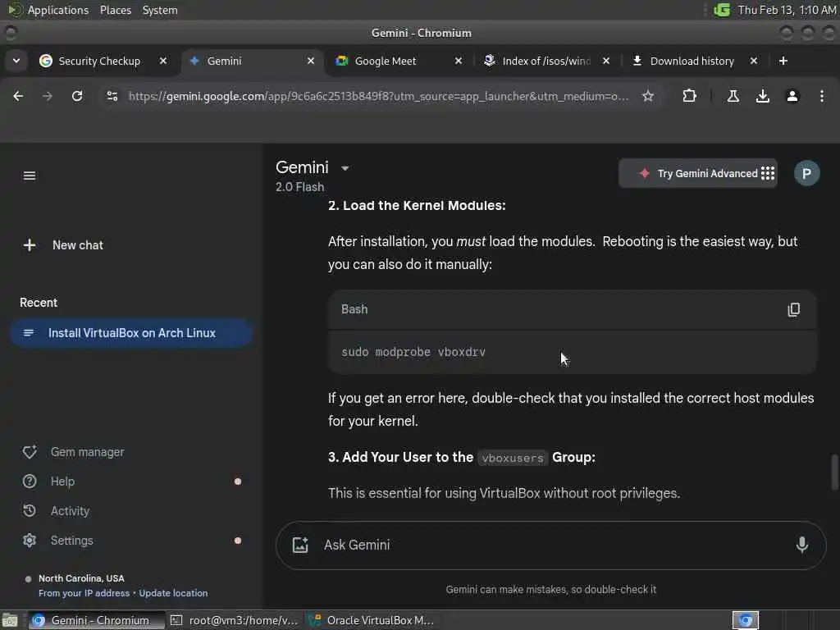Click the show desktop icon in taskbar
This screenshot has height=630, width=840.
tap(10, 620)
